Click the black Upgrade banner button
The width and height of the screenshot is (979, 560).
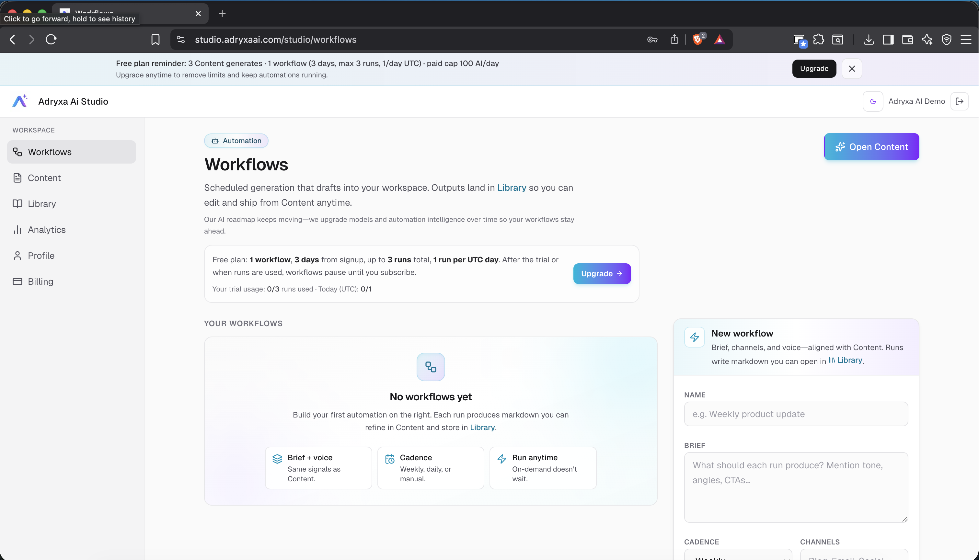814,69
